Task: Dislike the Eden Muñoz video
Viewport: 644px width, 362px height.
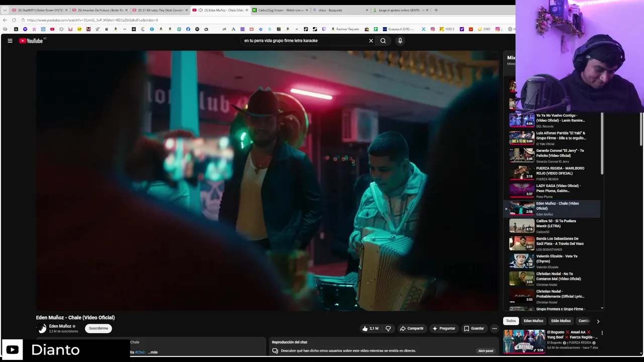Action: click(x=388, y=328)
